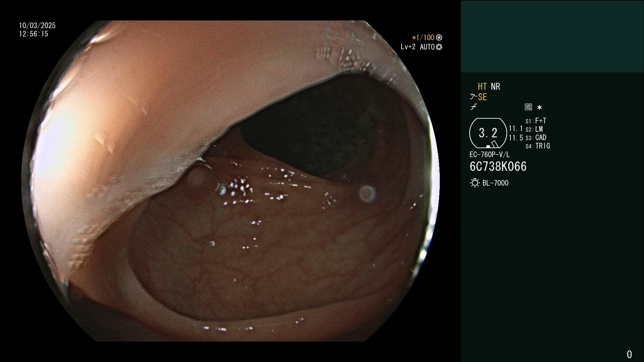644x362 pixels.
Task: Click the forceps channel marker inside the scope diagram
Action: tap(495, 144)
